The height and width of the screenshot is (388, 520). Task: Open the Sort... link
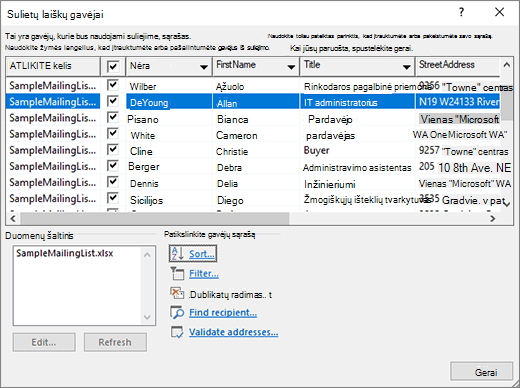(x=202, y=254)
